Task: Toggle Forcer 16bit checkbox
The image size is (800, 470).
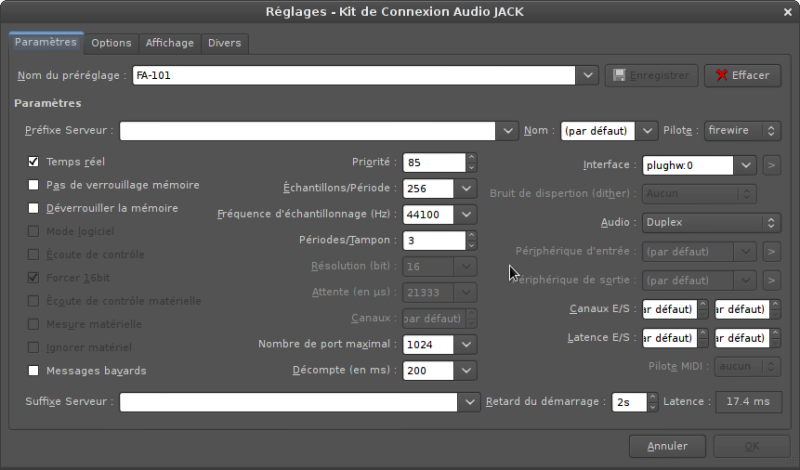Action: click(x=33, y=278)
